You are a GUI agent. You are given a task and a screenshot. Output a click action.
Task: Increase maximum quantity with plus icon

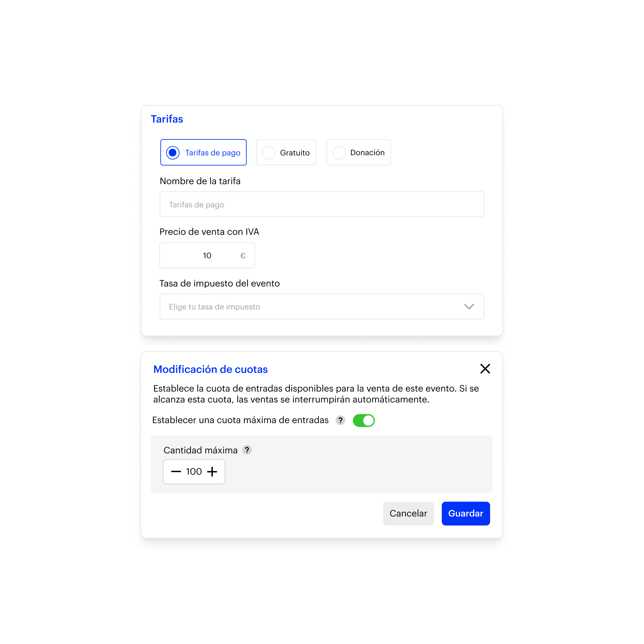(x=212, y=472)
